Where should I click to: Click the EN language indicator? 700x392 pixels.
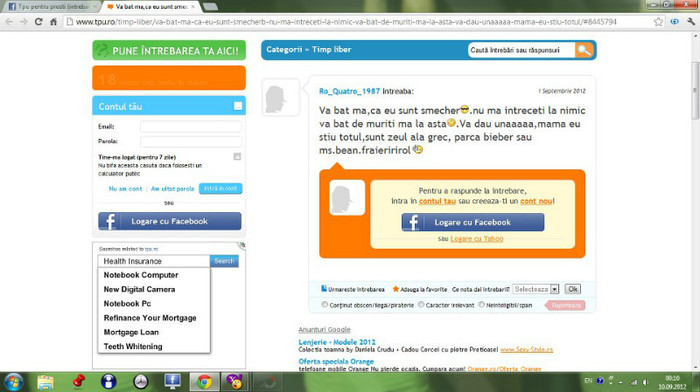588,381
